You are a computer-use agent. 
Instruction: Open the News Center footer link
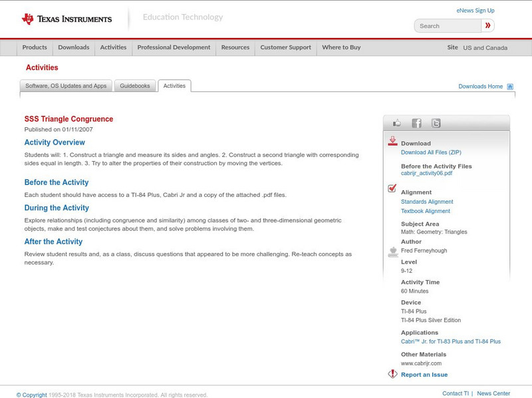coord(493,393)
